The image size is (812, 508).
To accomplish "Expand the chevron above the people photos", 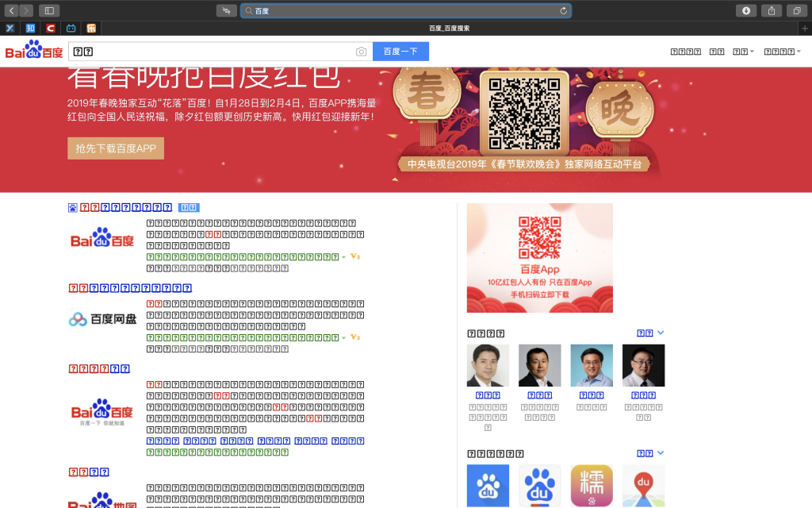I will point(661,333).
